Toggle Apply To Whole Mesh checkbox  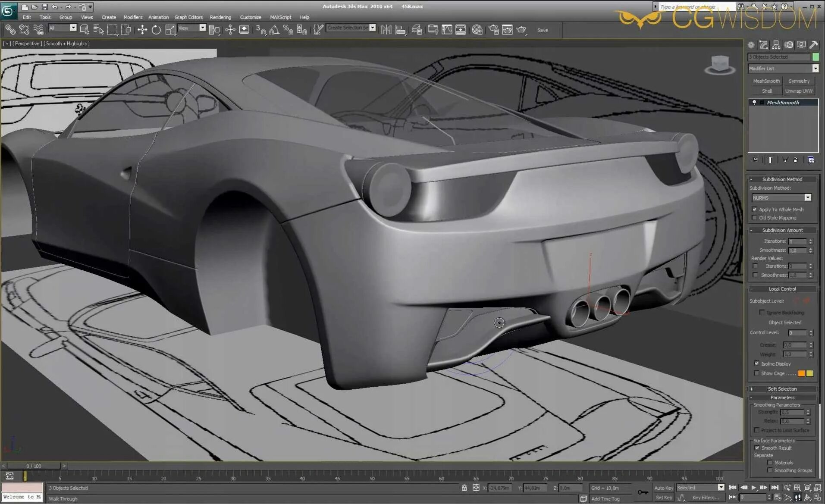pos(755,210)
